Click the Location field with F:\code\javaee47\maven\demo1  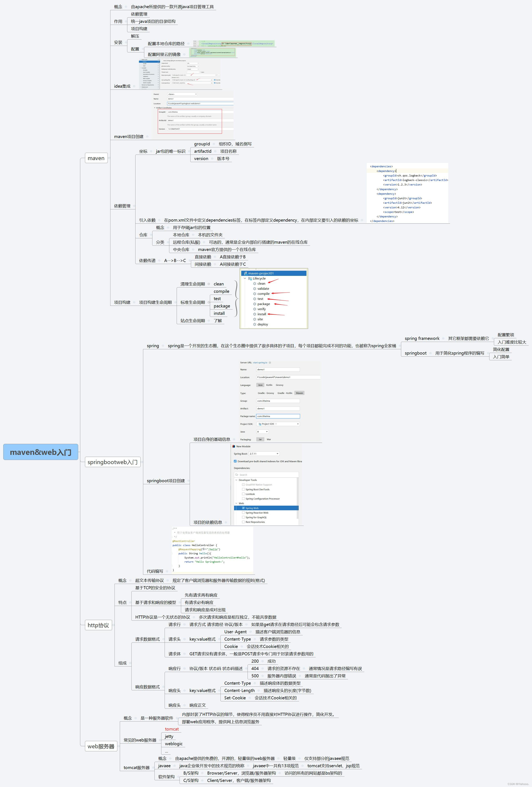[288, 377]
